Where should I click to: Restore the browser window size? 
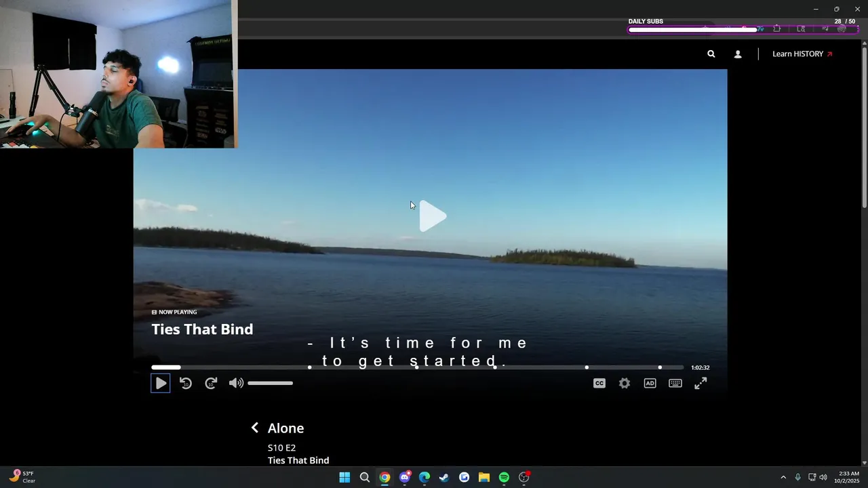tap(836, 9)
